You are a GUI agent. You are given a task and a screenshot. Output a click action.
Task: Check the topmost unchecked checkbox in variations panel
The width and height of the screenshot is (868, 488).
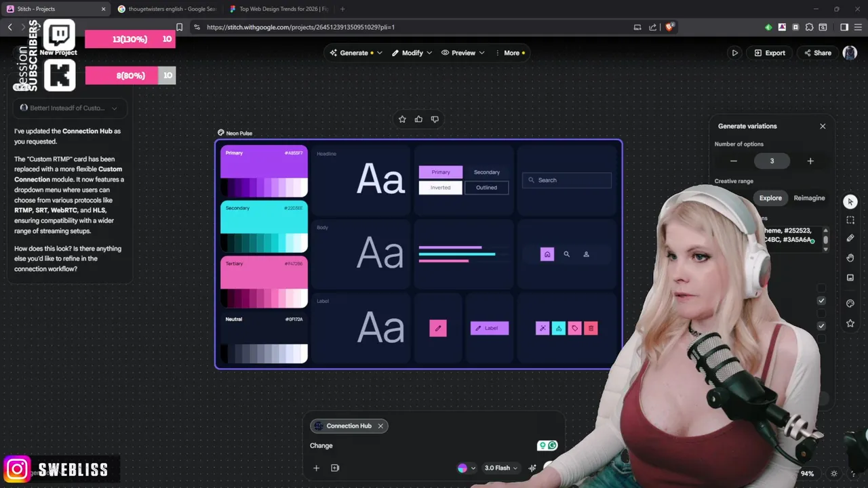coord(821,288)
